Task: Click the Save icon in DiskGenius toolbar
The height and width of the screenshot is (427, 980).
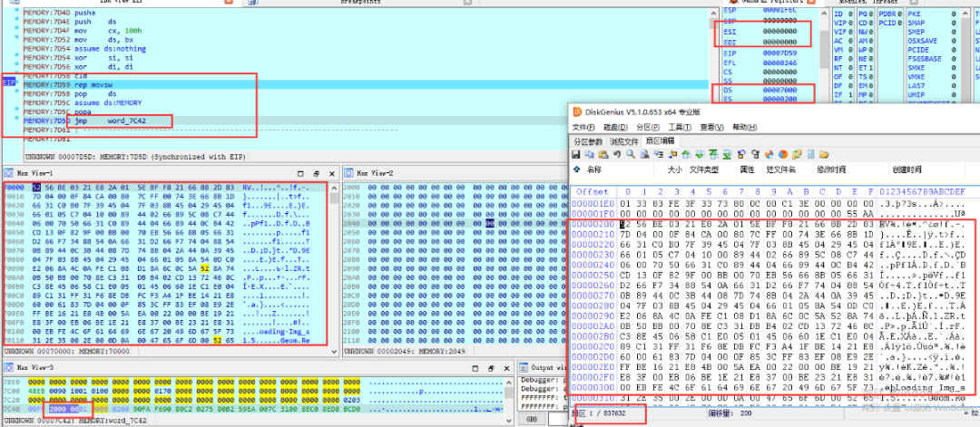Action: pyautogui.click(x=575, y=154)
